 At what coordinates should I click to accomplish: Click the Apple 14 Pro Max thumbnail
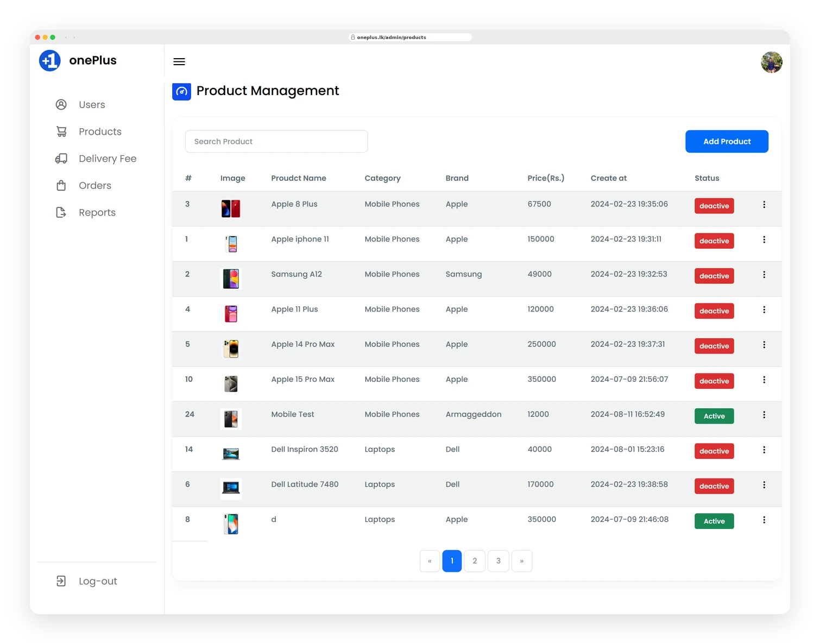click(x=231, y=349)
